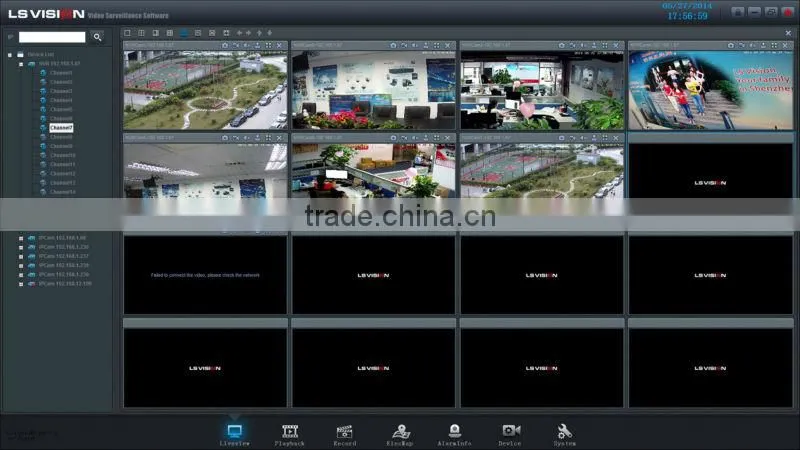Open the ElecMap tab
800x450 pixels.
click(x=400, y=435)
